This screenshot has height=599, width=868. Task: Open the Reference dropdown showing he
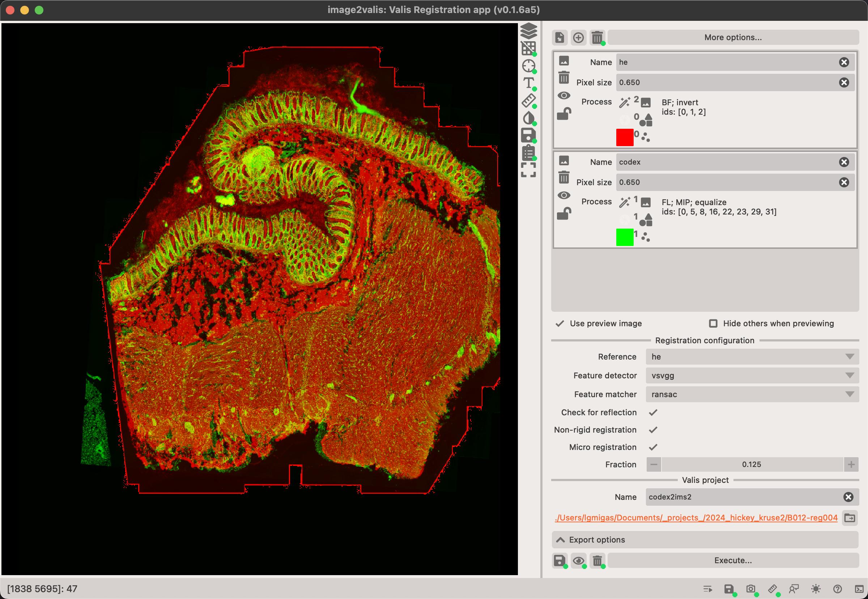tap(752, 357)
